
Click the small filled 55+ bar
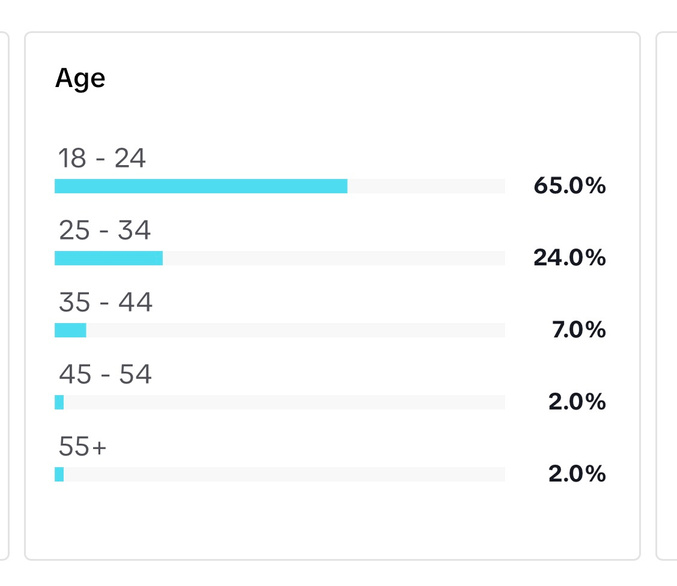[x=59, y=474]
